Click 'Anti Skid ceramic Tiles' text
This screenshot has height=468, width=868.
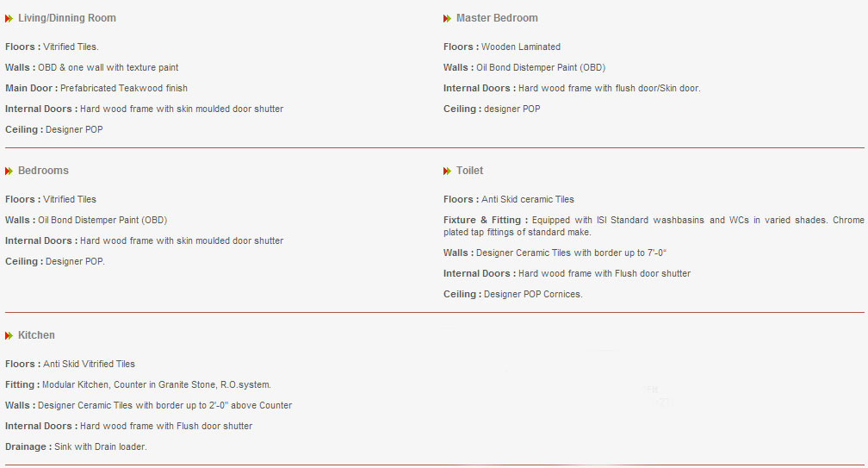(x=528, y=199)
